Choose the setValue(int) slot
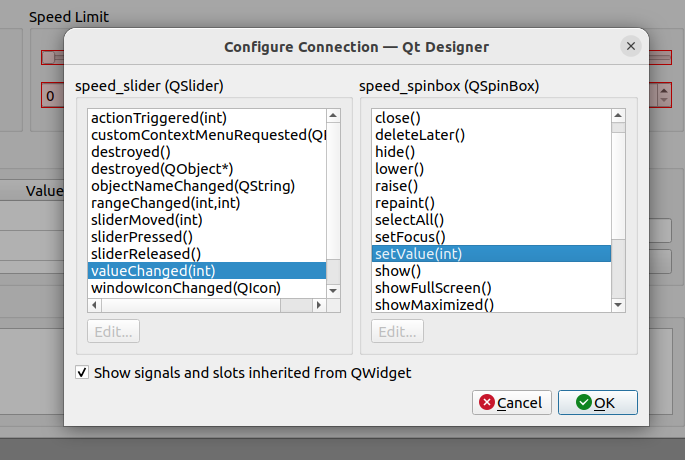685x460 pixels. pyautogui.click(x=491, y=254)
